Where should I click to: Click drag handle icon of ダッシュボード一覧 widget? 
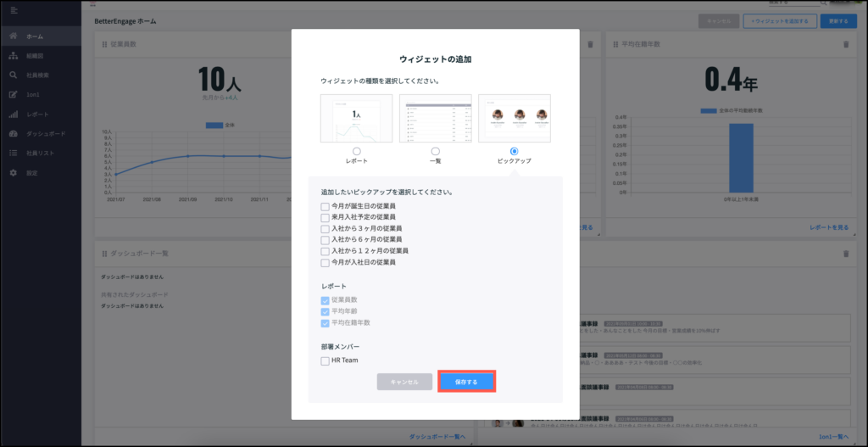pos(104,253)
